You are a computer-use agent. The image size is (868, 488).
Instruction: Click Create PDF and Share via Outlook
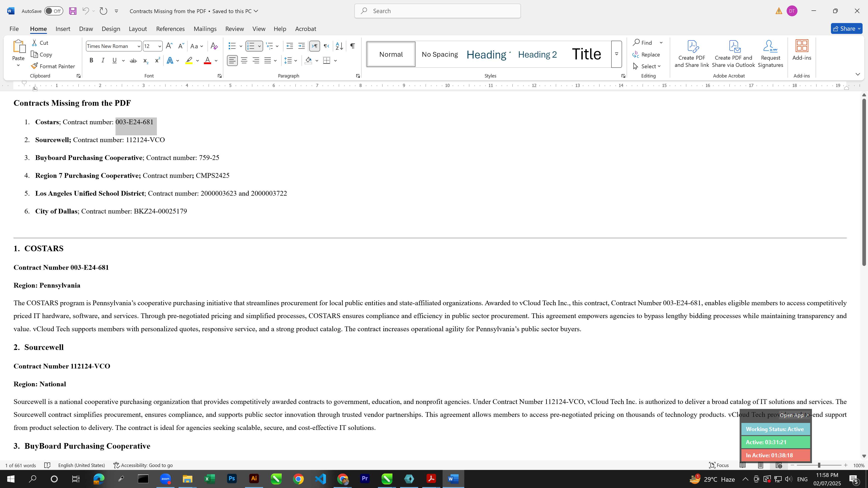point(733,54)
